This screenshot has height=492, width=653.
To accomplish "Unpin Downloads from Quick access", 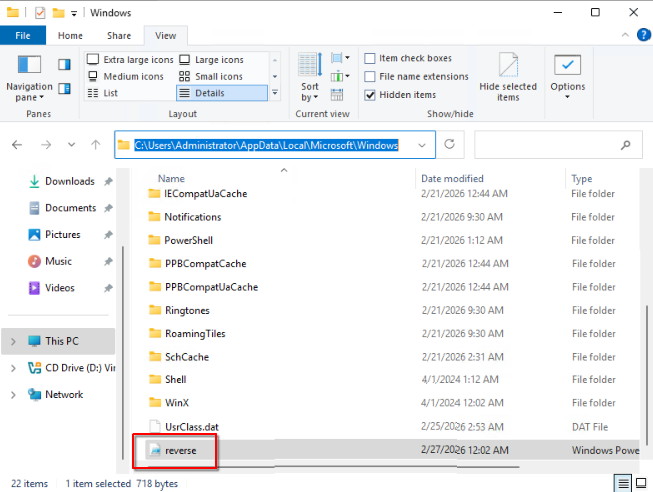I will [108, 181].
